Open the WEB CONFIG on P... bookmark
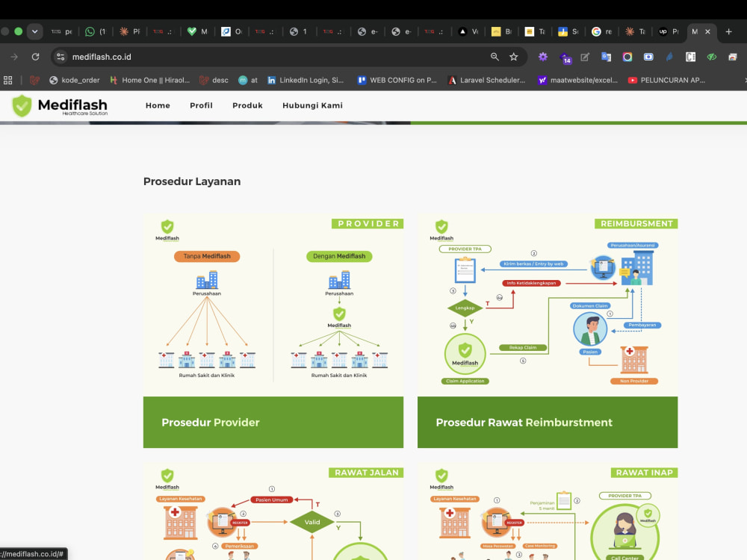 click(397, 80)
